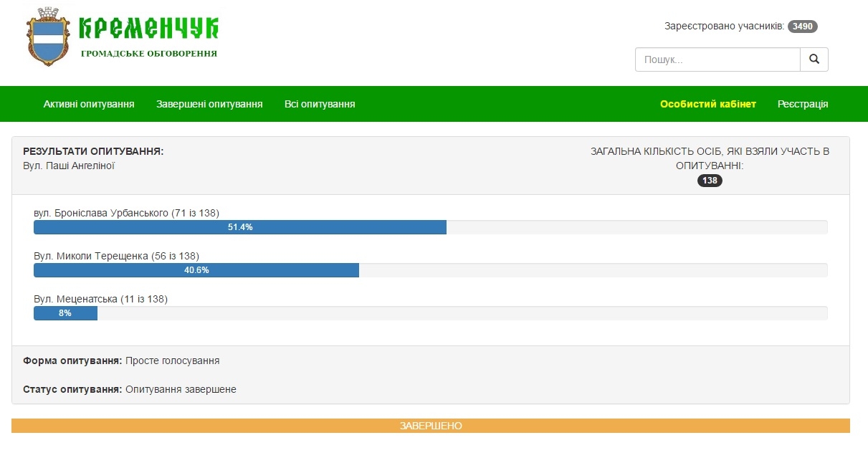Select the Вул. Миколи Терещенка option label
868x468 pixels.
(x=116, y=256)
